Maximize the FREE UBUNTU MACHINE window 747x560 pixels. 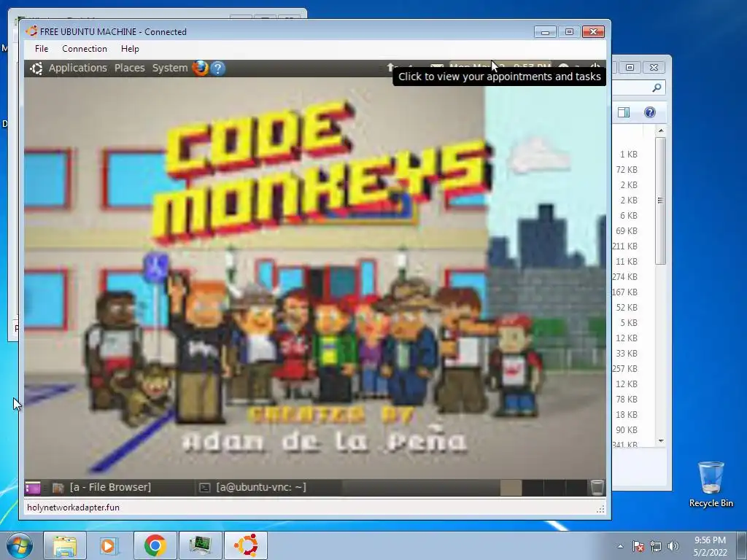pyautogui.click(x=569, y=32)
